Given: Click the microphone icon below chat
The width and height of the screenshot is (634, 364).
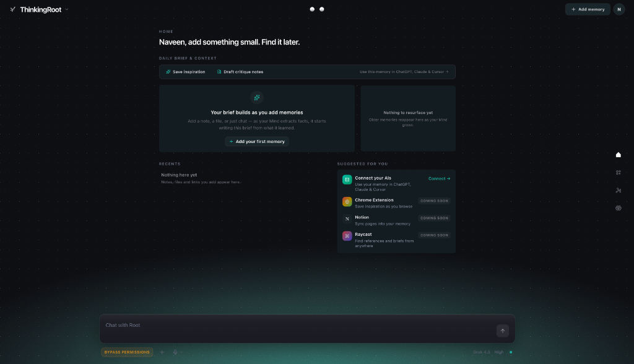Looking at the screenshot, I should (x=175, y=352).
